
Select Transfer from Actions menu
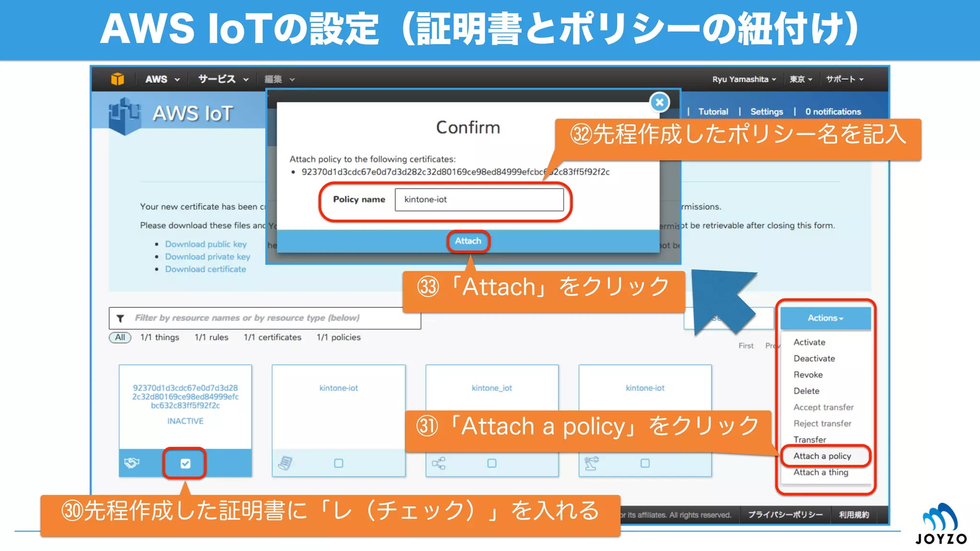tap(810, 440)
